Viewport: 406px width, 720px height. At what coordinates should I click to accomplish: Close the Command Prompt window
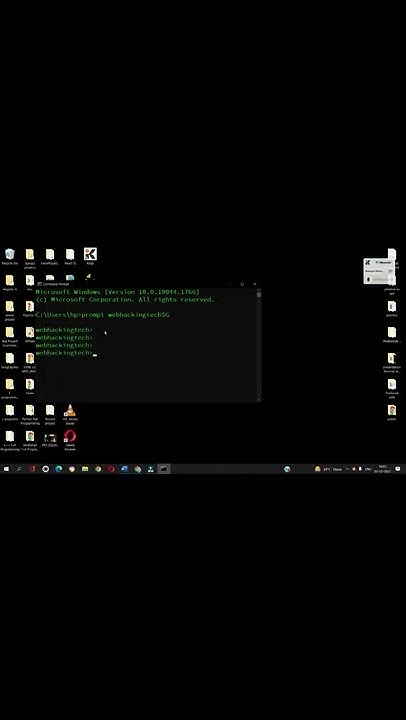coord(255,284)
